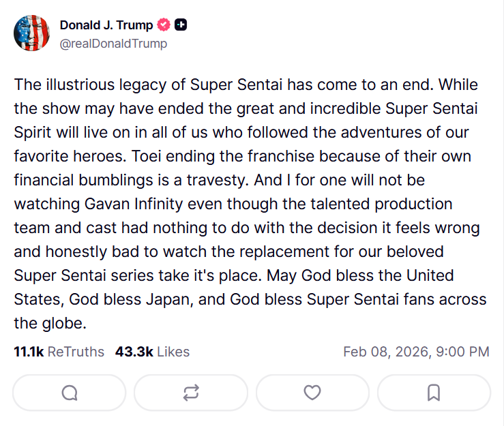
Task: Open Donald J. Trump display name link
Action: (x=106, y=25)
